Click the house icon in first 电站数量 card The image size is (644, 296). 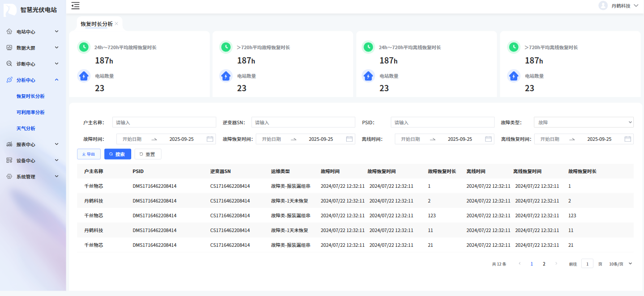click(x=83, y=76)
